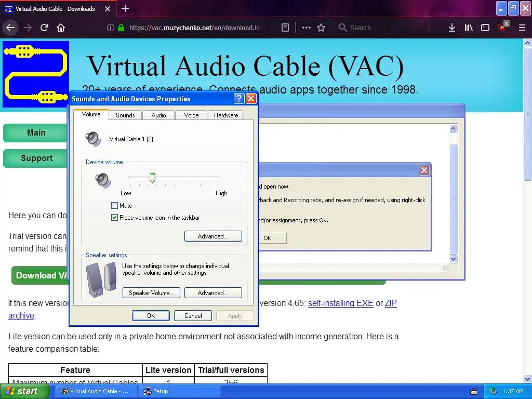The height and width of the screenshot is (399, 532).
Task: Switch to the Audio tab
Action: click(x=158, y=115)
